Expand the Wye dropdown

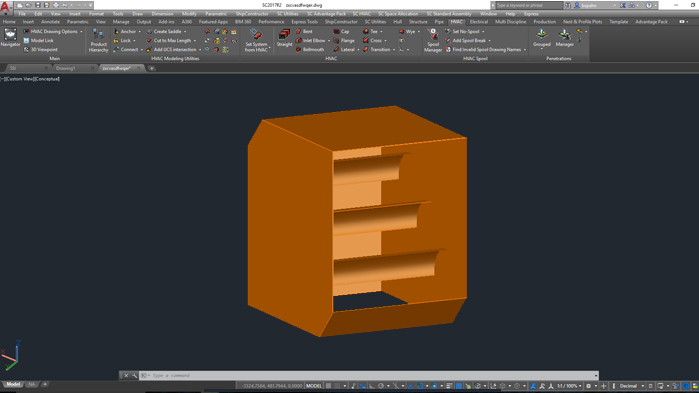[419, 32]
